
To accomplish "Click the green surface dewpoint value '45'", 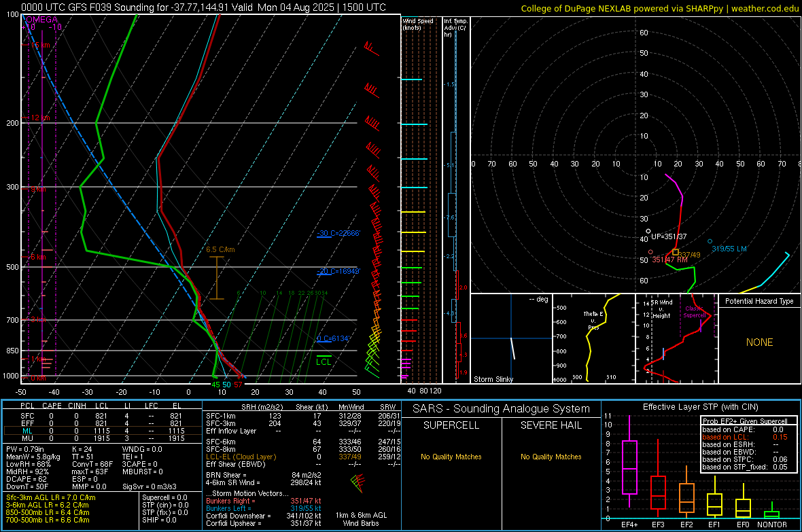I will click(216, 385).
